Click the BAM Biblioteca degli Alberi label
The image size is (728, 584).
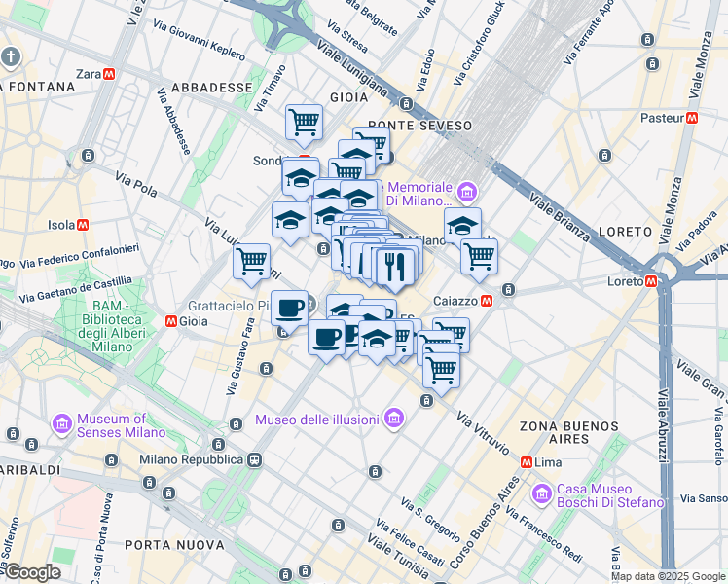(x=112, y=326)
